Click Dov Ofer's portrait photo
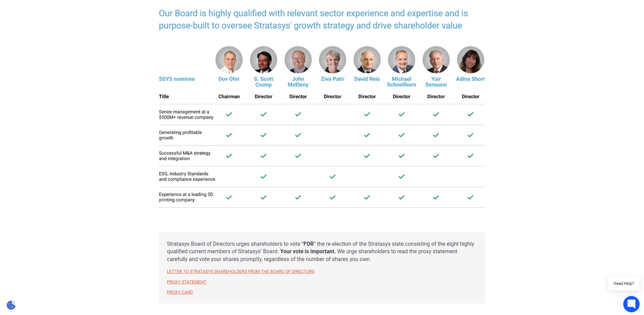 click(229, 60)
